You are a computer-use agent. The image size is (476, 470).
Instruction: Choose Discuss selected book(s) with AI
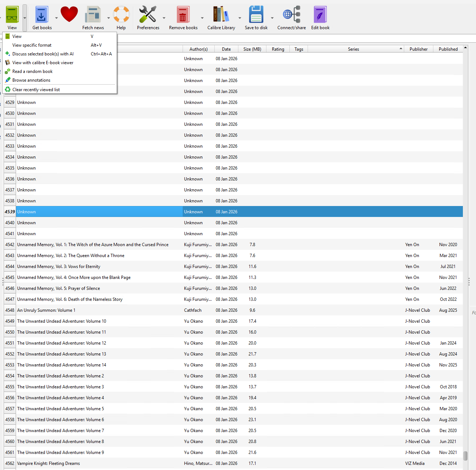point(60,54)
